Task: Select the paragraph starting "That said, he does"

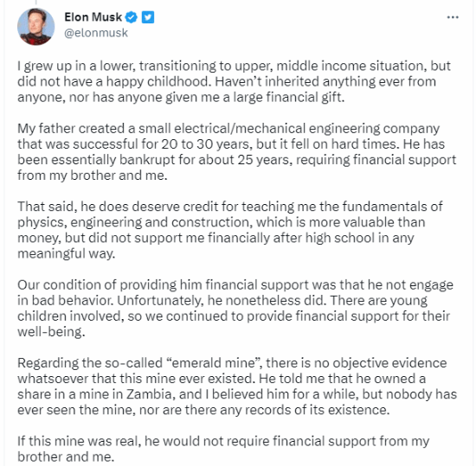Action: (230, 230)
